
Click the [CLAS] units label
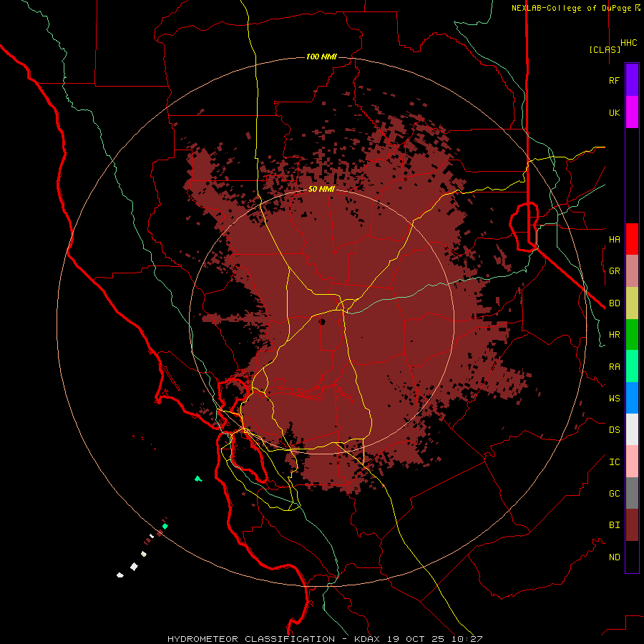pos(605,49)
